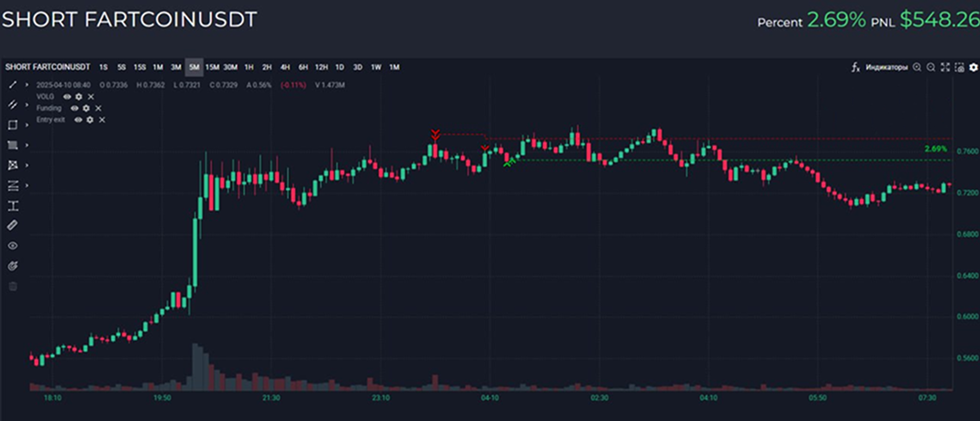Click the 2.69% label on price axis
980x421 pixels.
point(935,149)
